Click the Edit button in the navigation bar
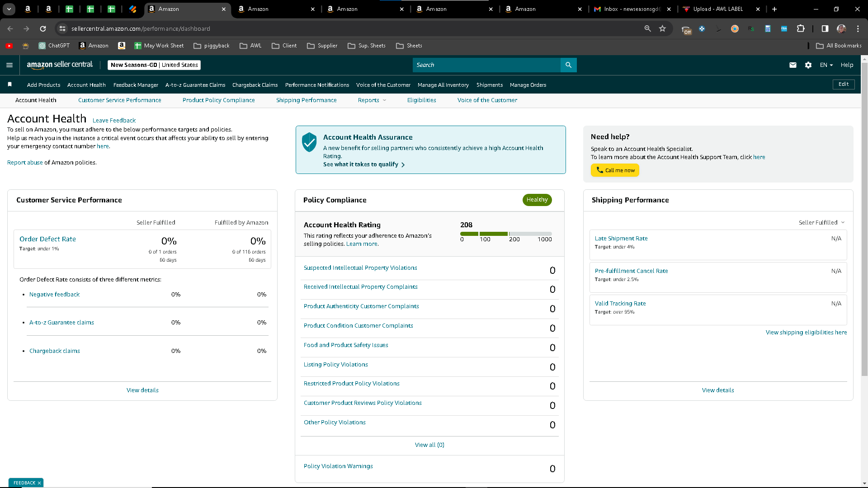 click(844, 84)
